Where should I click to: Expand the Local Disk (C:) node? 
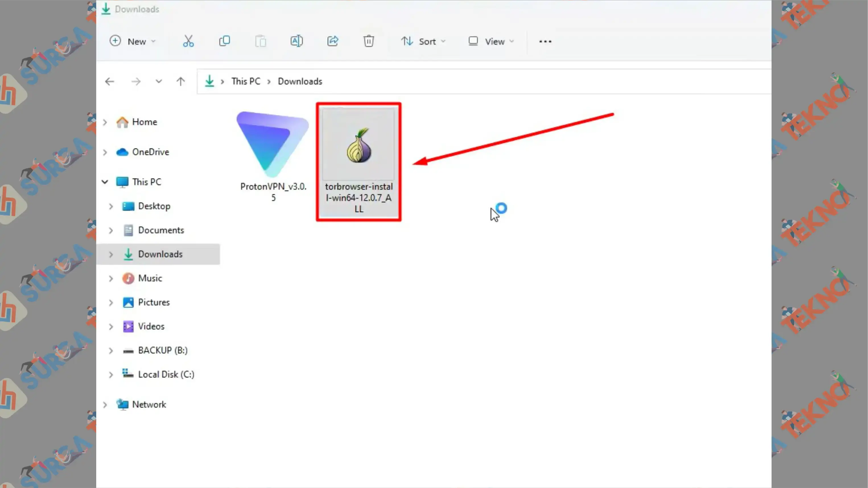pos(111,375)
